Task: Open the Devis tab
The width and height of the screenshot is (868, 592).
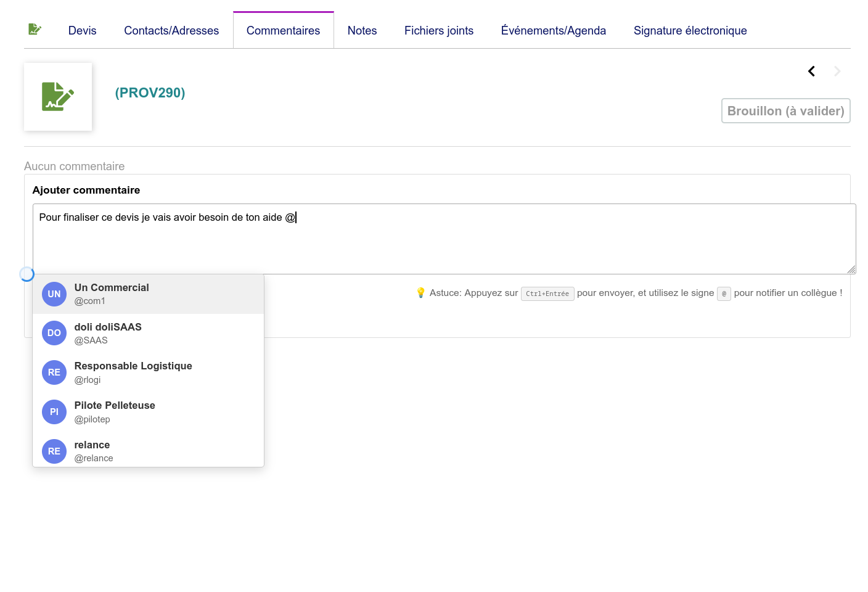Action: point(82,31)
